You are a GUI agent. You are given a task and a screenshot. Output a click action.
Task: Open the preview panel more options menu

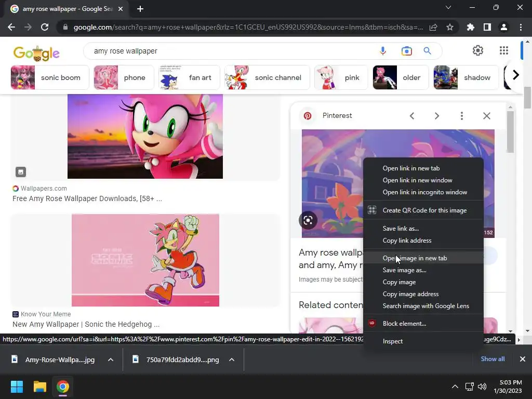(x=461, y=116)
